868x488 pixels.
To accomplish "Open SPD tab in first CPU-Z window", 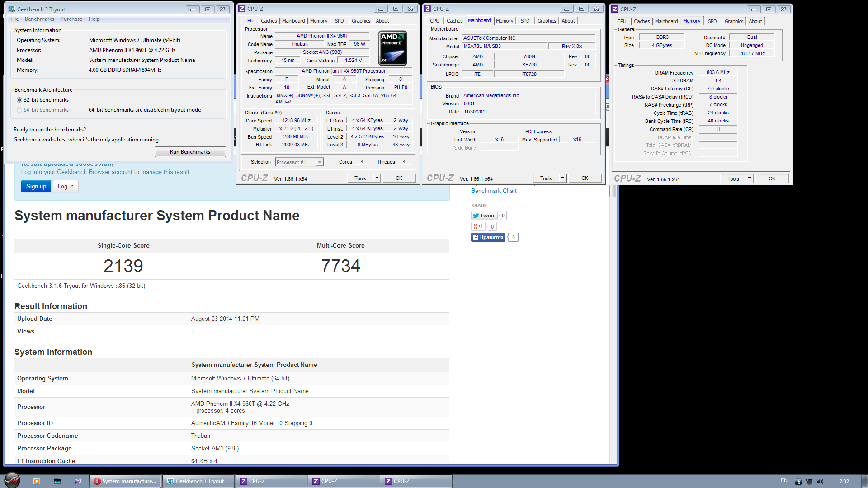I will [x=340, y=21].
